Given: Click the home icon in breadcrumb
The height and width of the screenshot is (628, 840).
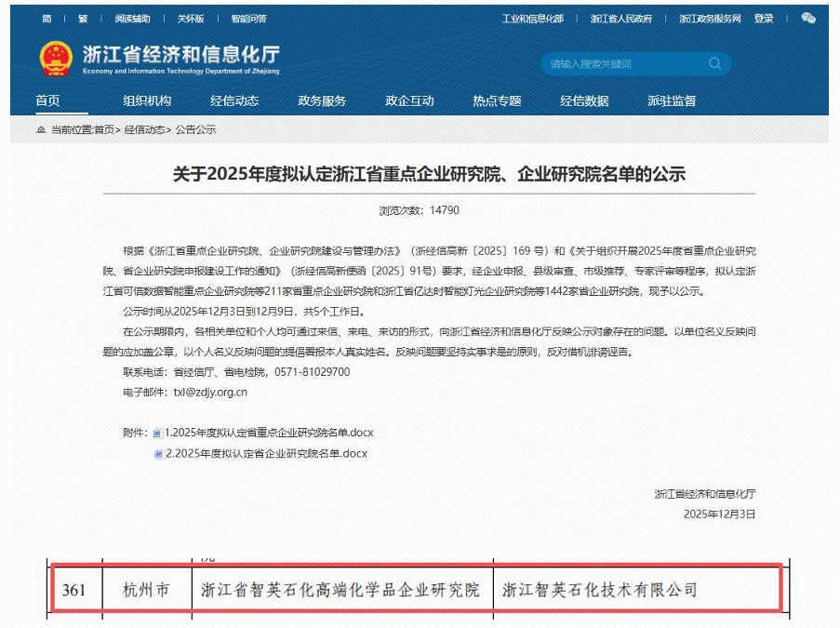Looking at the screenshot, I should click(41, 130).
